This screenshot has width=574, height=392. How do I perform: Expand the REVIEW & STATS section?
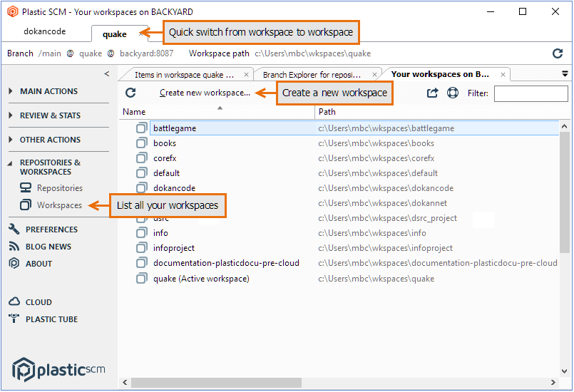click(x=11, y=115)
